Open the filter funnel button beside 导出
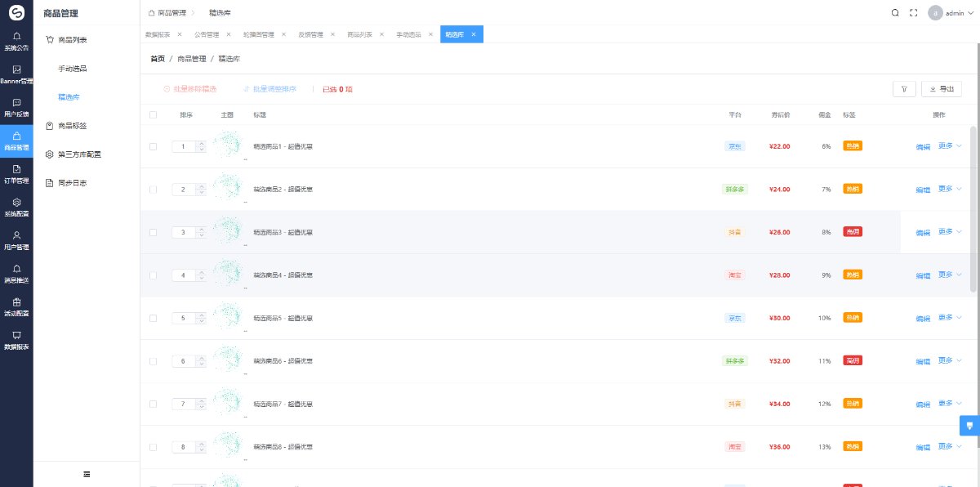The width and height of the screenshot is (980, 487). (904, 89)
